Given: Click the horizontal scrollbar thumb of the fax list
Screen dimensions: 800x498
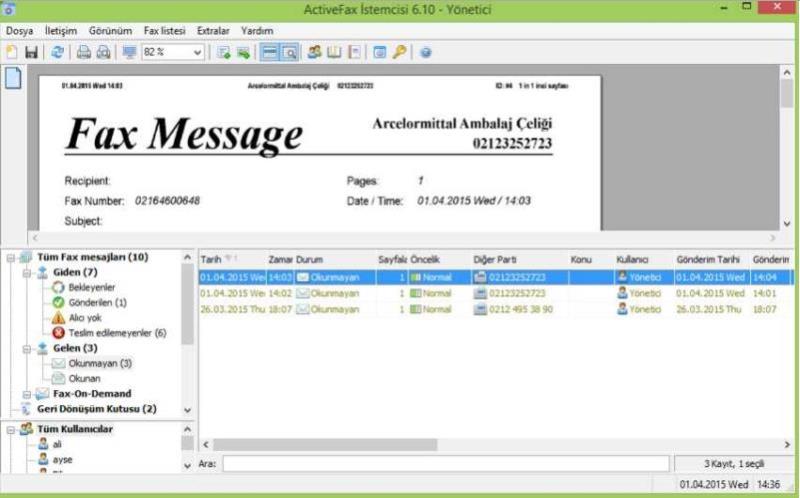Looking at the screenshot, I should coord(325,445).
